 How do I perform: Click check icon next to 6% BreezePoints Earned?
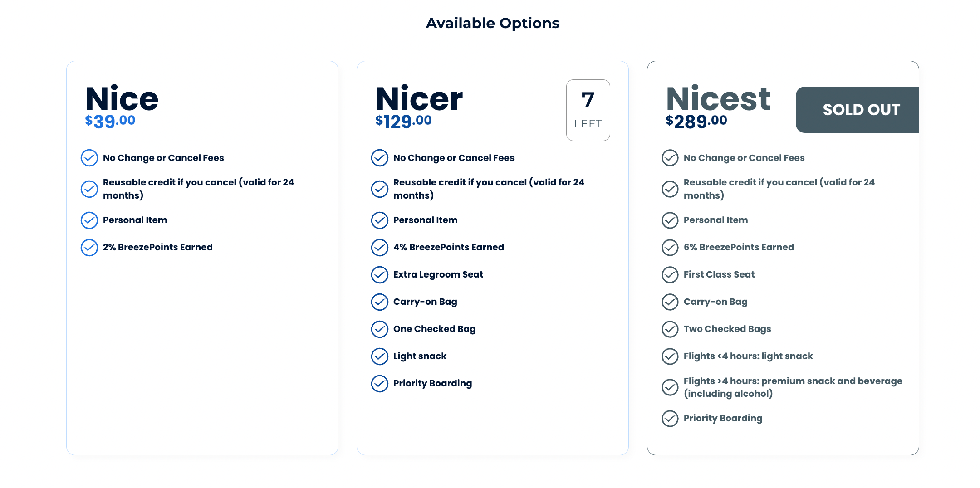[670, 248]
